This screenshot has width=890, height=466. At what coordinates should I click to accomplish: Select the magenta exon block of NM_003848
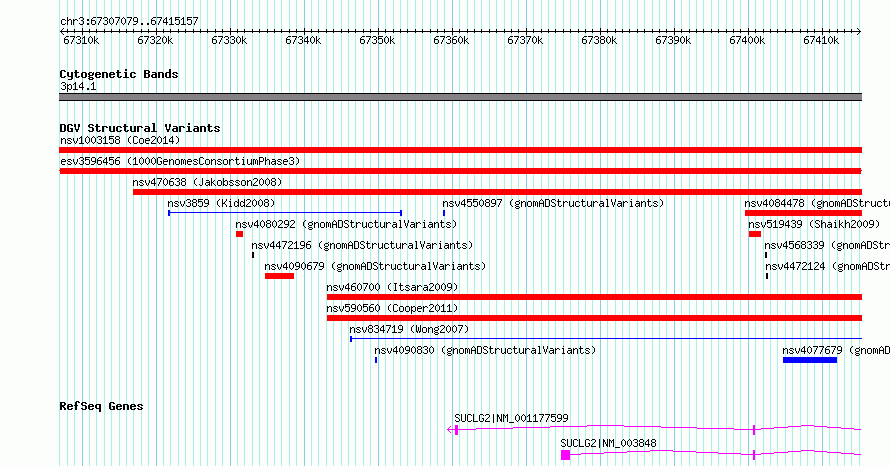(565, 455)
